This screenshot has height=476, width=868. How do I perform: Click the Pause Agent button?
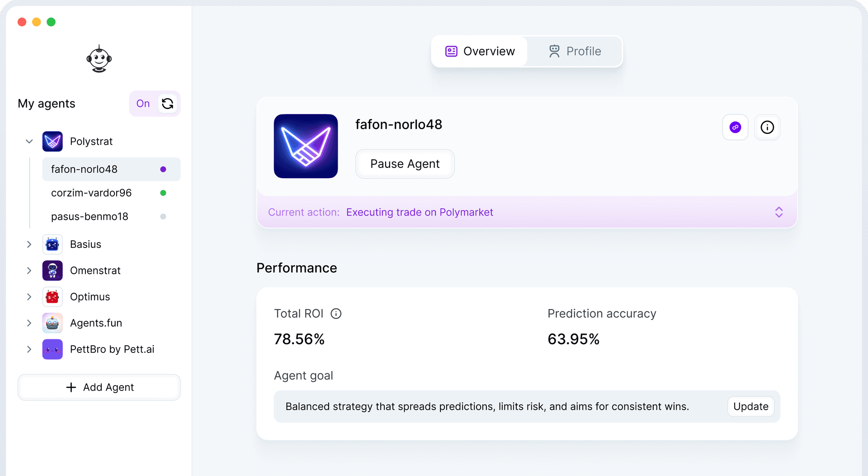point(405,164)
